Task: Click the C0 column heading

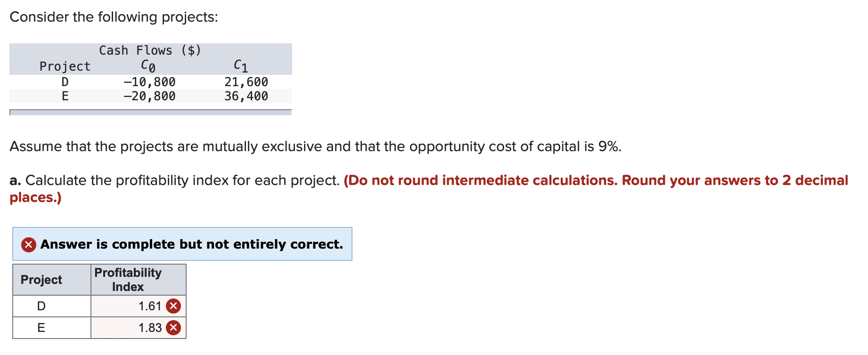Action: click(147, 65)
